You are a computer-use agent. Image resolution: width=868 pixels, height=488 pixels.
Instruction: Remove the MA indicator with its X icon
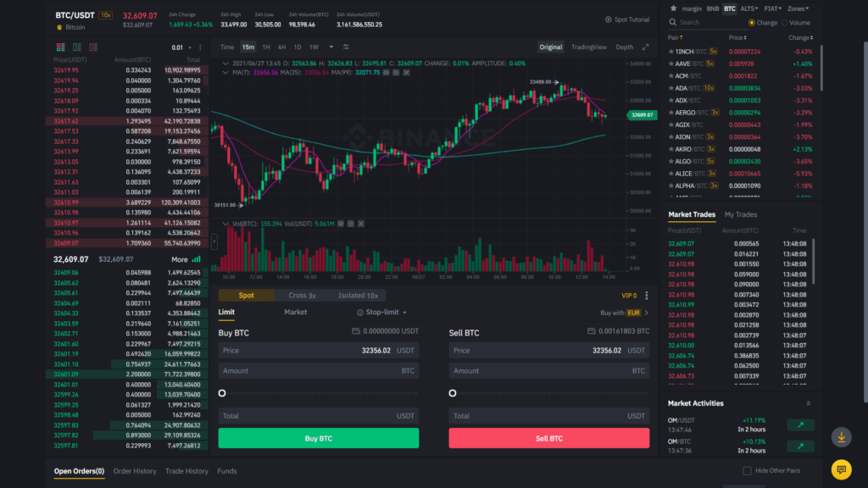pyautogui.click(x=404, y=73)
